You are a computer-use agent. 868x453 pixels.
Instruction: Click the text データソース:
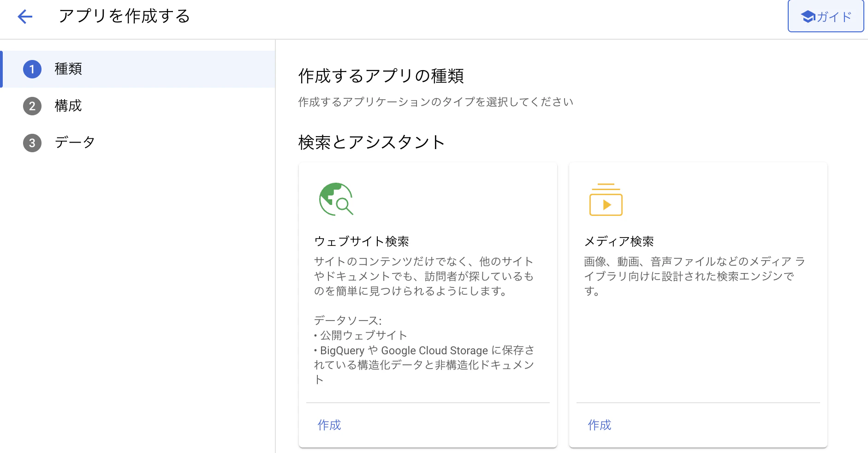click(x=348, y=320)
